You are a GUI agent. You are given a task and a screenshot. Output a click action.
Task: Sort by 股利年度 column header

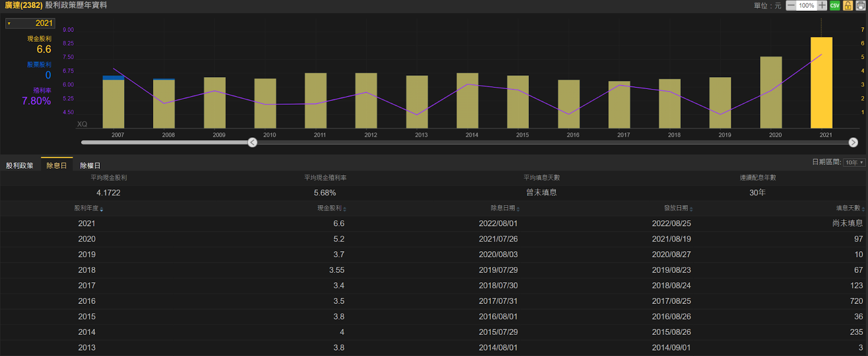coord(88,208)
